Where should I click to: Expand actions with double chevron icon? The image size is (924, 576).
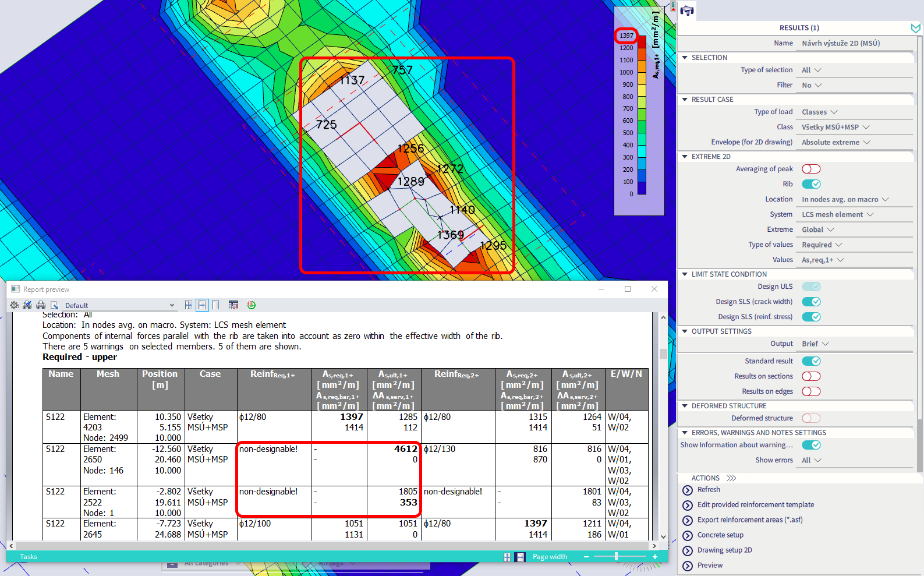pos(731,478)
